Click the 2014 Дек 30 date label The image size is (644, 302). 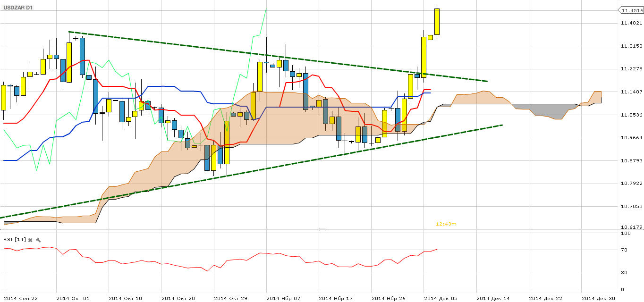pos(598,298)
